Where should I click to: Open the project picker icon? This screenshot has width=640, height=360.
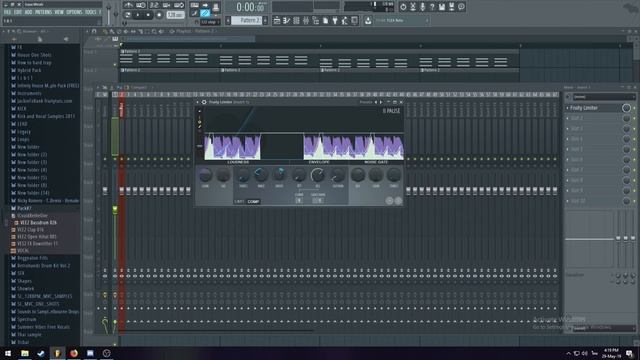(x=325, y=20)
